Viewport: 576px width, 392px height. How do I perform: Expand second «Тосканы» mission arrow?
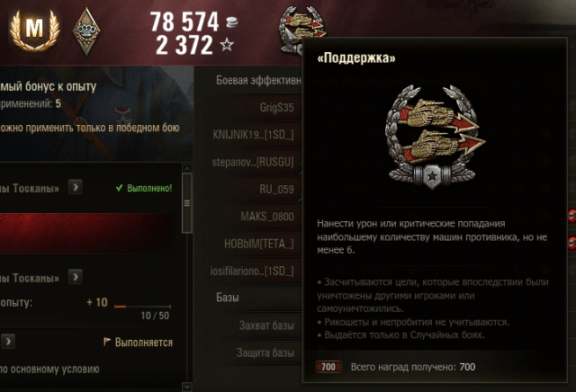pos(76,277)
